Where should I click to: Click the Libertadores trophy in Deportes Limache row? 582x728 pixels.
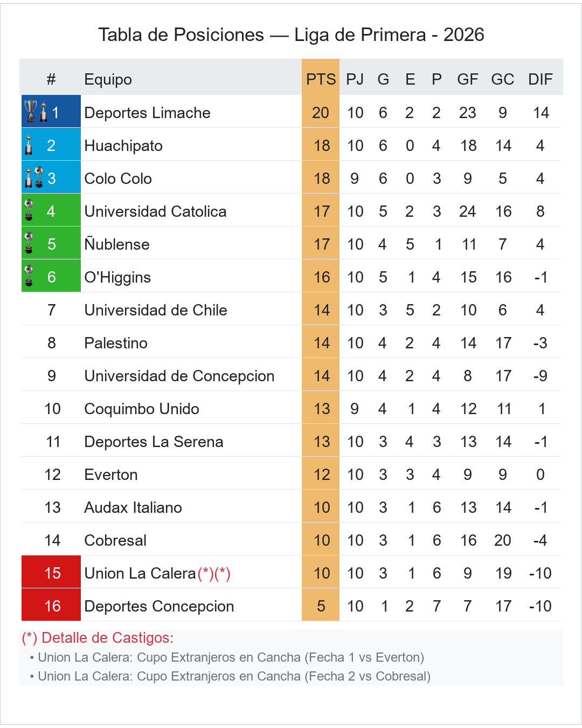[44, 112]
